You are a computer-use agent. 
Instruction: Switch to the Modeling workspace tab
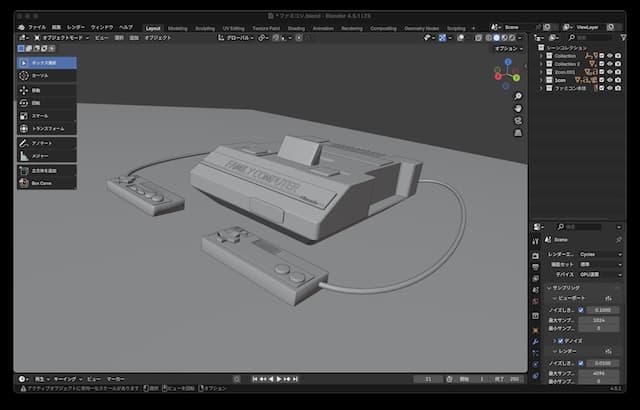coord(178,29)
